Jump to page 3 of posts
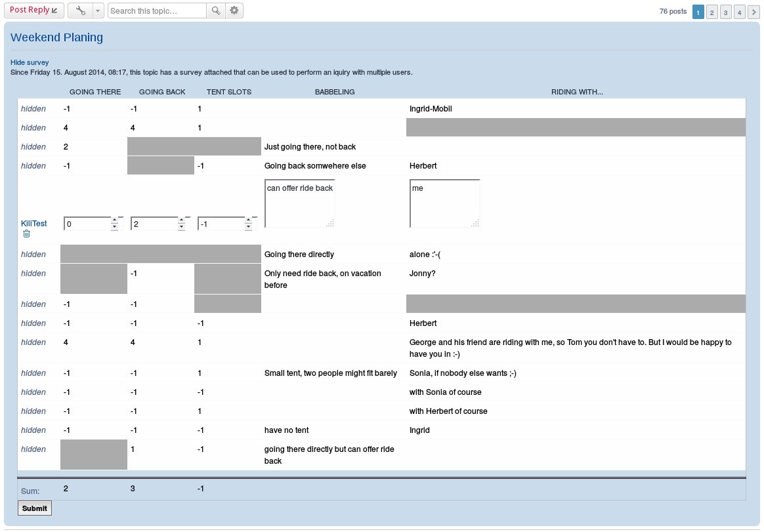The height and width of the screenshot is (532, 764). tap(725, 12)
